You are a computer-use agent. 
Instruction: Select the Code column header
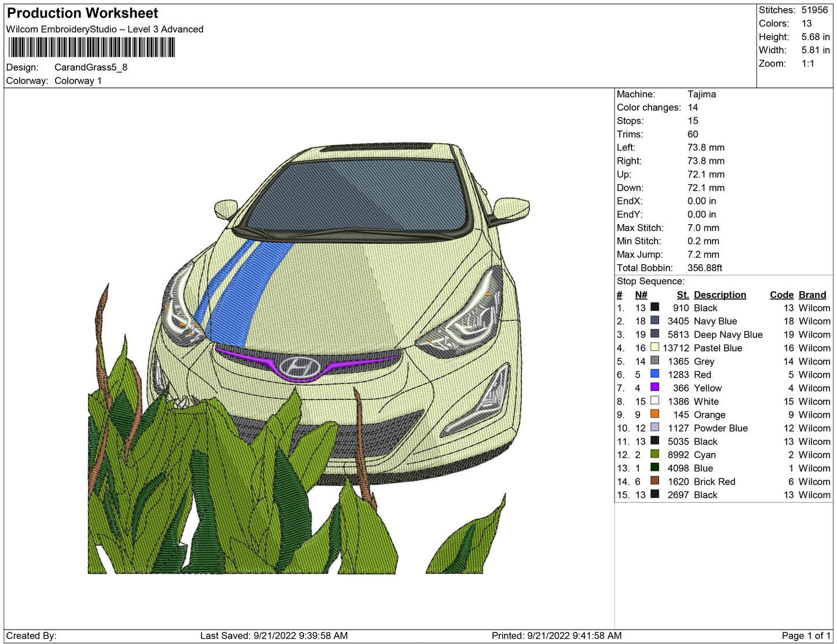[781, 295]
